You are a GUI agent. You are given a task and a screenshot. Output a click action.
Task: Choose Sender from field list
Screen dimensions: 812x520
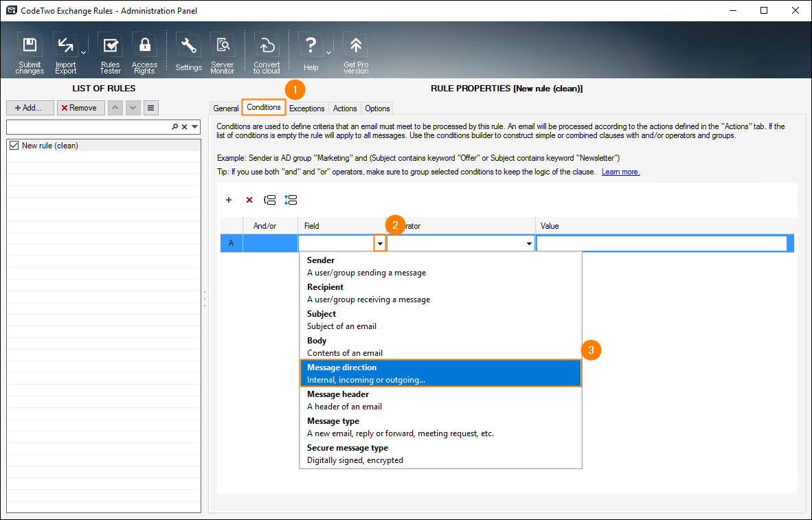point(441,267)
